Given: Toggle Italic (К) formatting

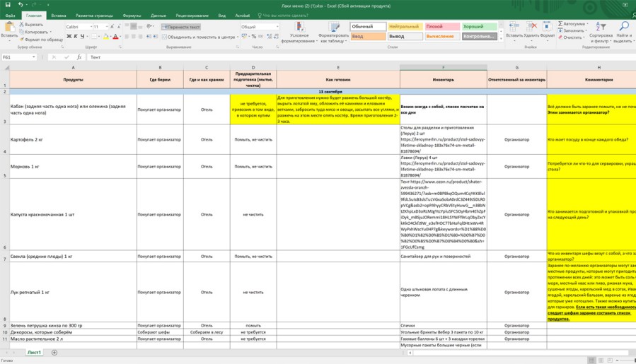Looking at the screenshot, I should tap(76, 37).
